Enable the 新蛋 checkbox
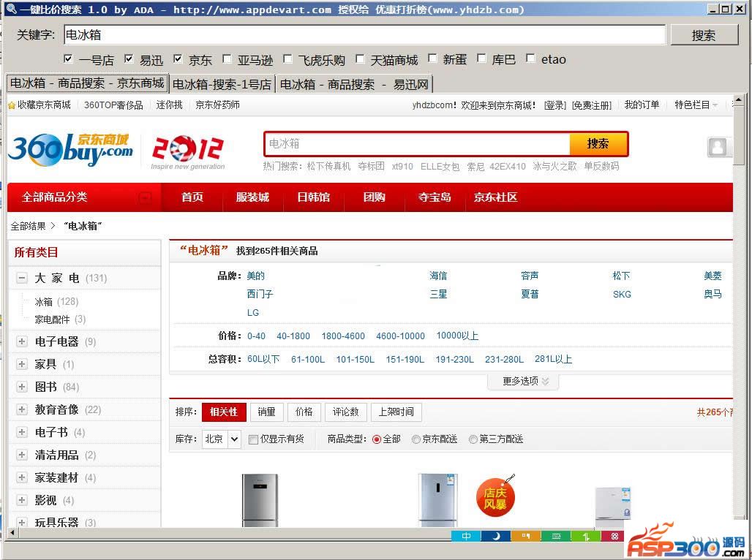This screenshot has width=752, height=560. coord(432,58)
